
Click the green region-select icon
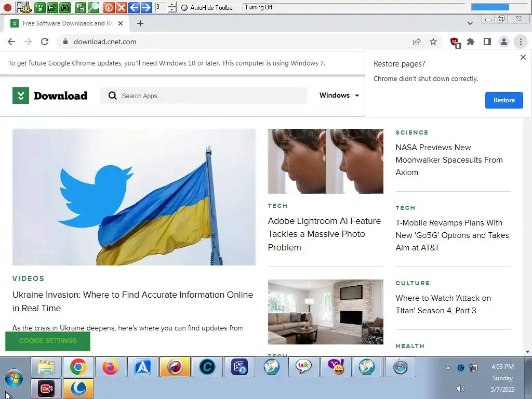[81, 7]
